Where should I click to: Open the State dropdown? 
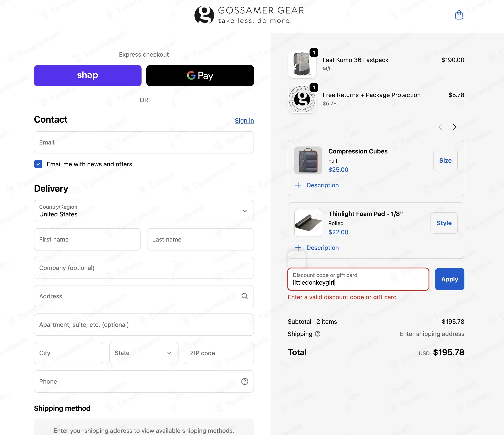144,353
